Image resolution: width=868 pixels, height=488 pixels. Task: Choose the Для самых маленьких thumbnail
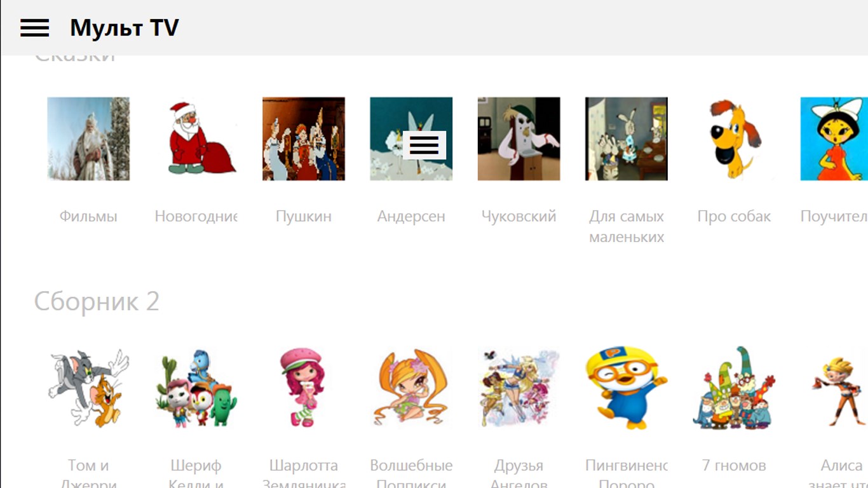click(627, 139)
